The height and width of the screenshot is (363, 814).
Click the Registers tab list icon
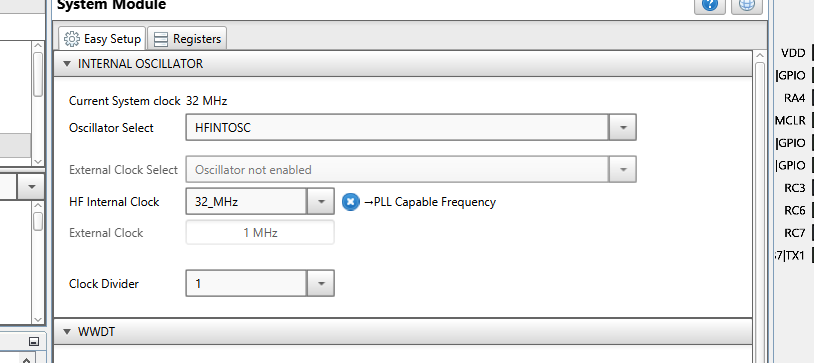pos(161,39)
